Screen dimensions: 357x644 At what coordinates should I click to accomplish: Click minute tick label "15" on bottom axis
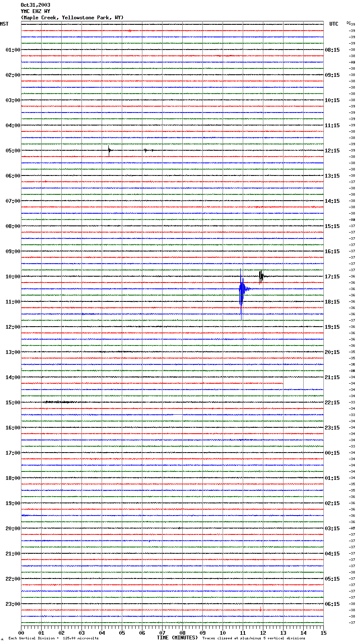point(323,632)
